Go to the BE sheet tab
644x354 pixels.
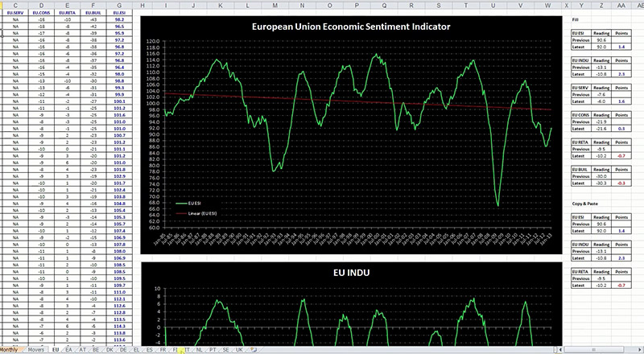tap(96, 350)
